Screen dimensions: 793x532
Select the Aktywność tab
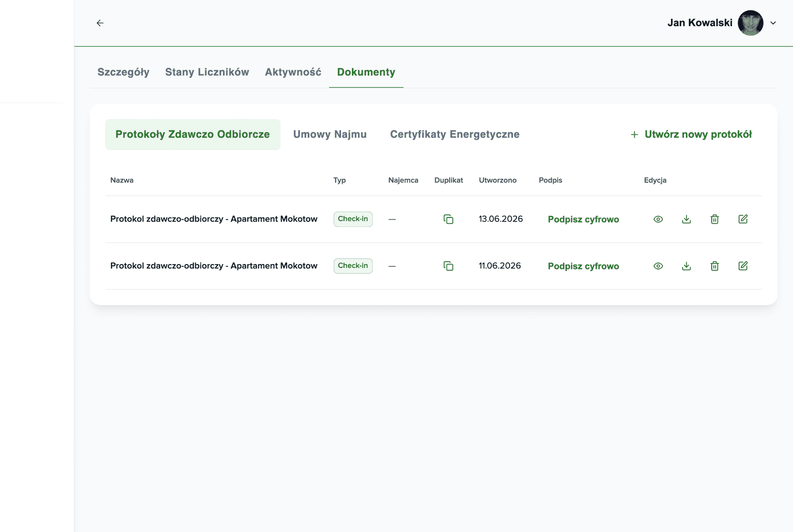pos(293,72)
